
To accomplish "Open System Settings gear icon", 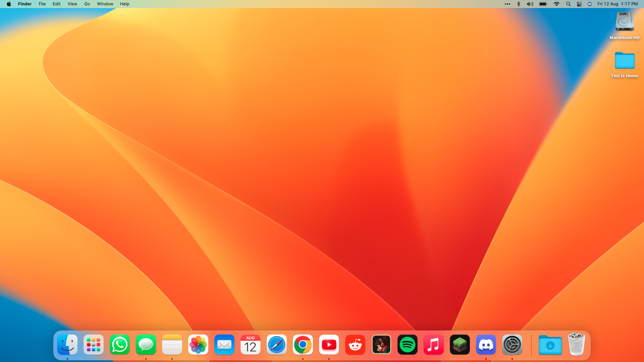I will click(512, 345).
